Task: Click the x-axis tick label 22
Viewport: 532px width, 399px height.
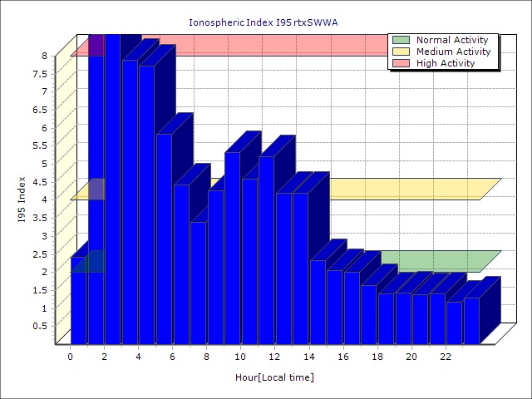Action: 446,357
